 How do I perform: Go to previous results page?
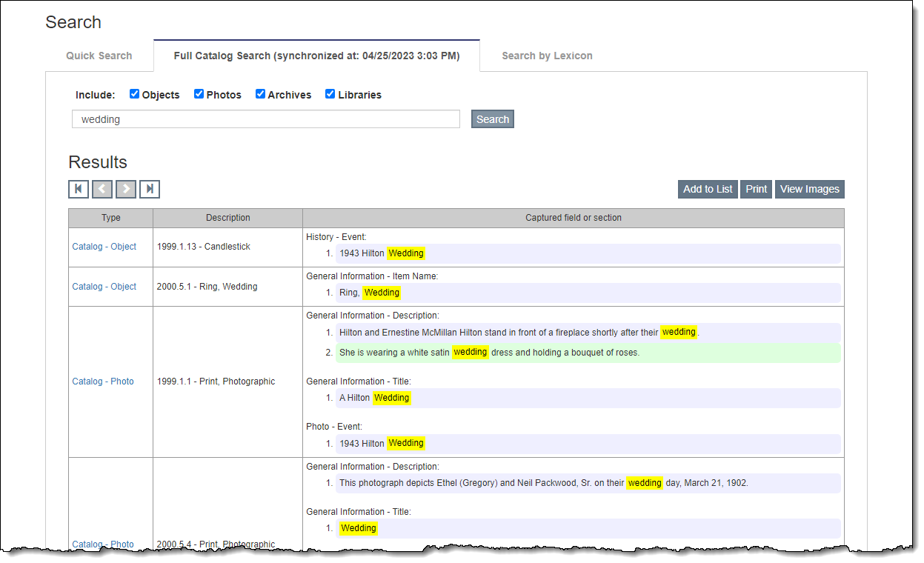(102, 190)
